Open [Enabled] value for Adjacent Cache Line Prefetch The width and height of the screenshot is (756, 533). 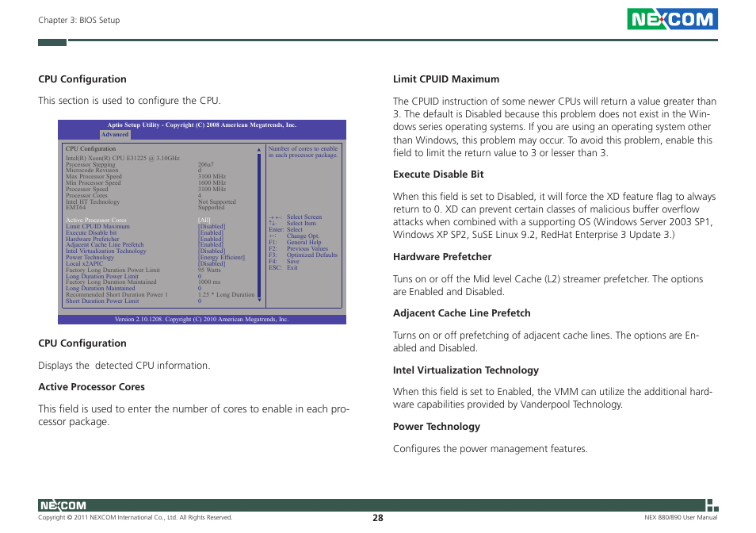(210, 244)
